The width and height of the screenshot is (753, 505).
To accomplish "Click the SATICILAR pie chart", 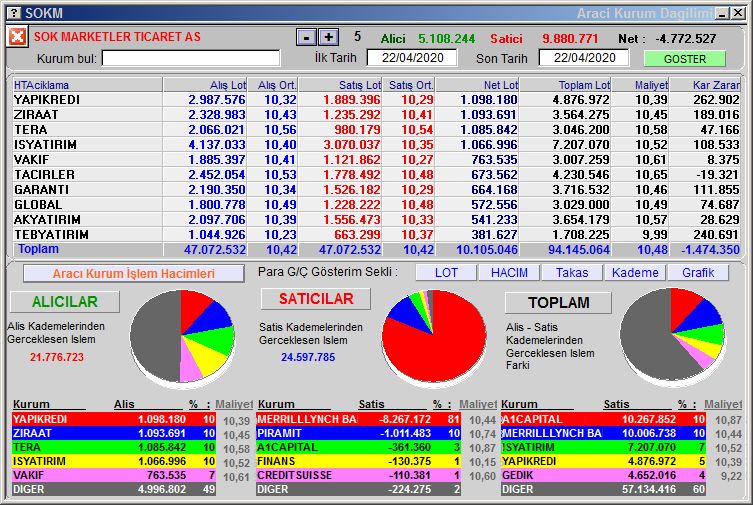I will click(x=434, y=337).
